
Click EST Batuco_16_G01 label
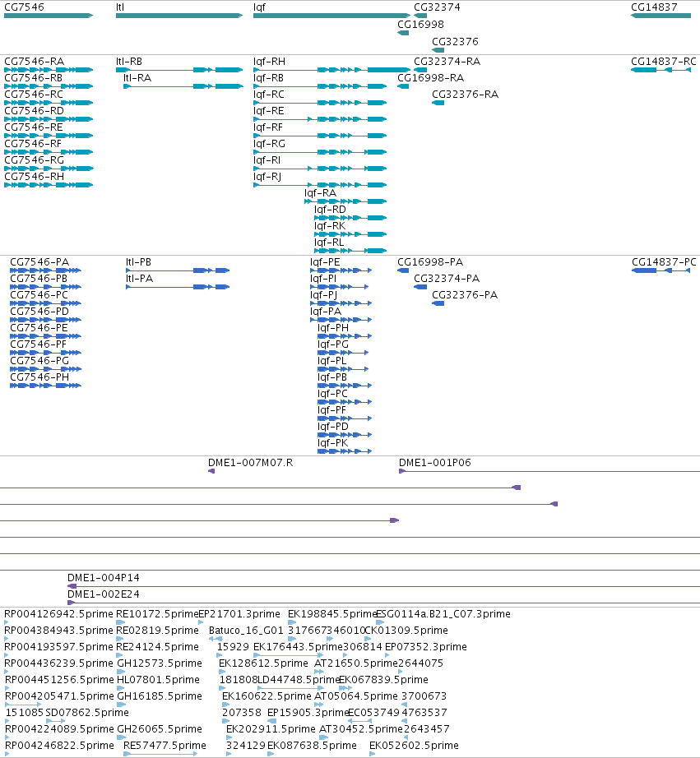[x=246, y=631]
